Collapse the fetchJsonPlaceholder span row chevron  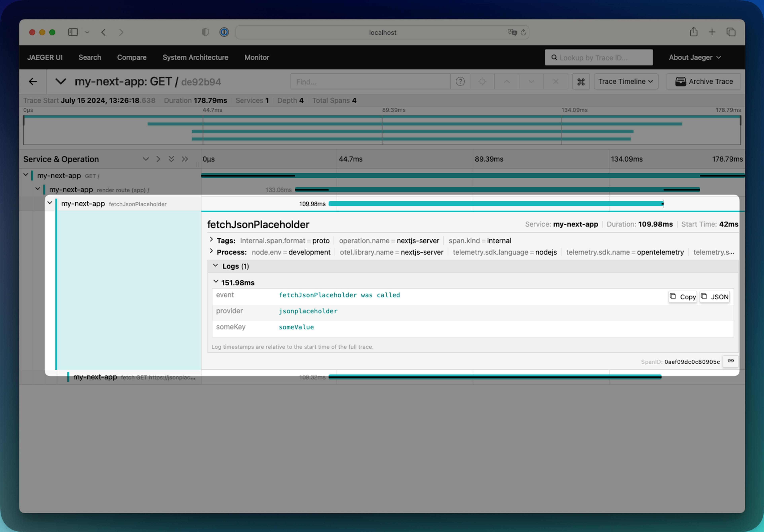point(50,203)
